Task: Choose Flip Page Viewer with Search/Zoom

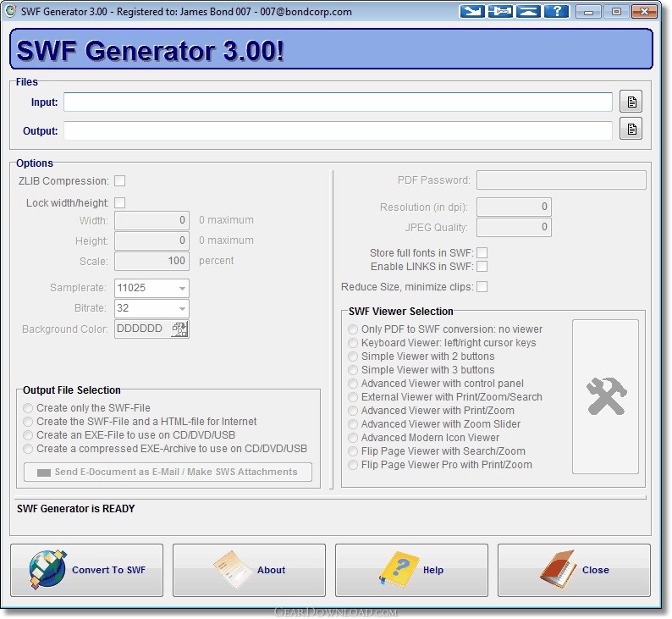Action: 436,451
